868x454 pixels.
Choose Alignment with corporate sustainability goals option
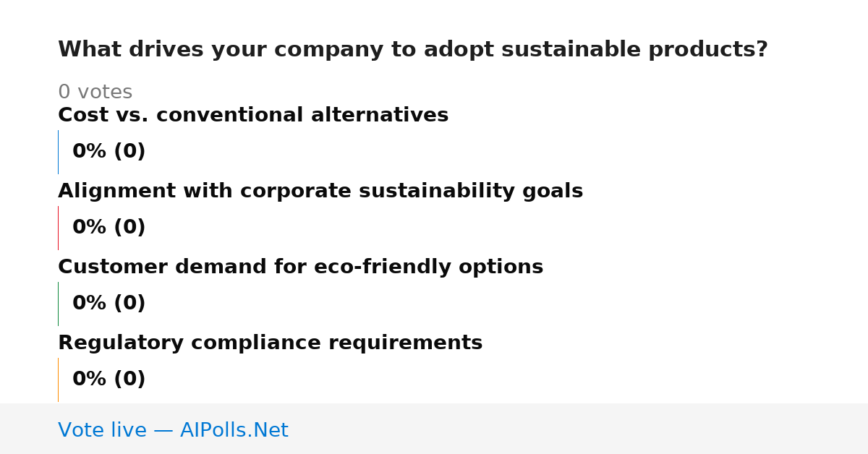[320, 192]
